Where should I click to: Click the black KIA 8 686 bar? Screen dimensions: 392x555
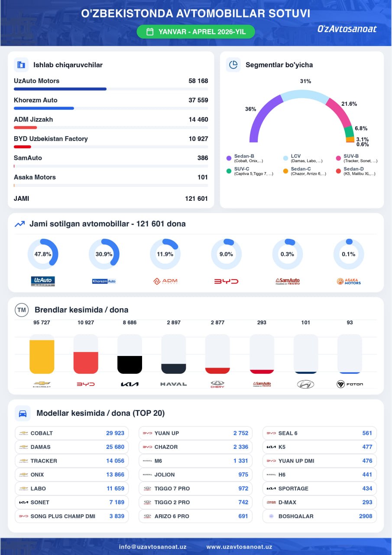pos(130,365)
